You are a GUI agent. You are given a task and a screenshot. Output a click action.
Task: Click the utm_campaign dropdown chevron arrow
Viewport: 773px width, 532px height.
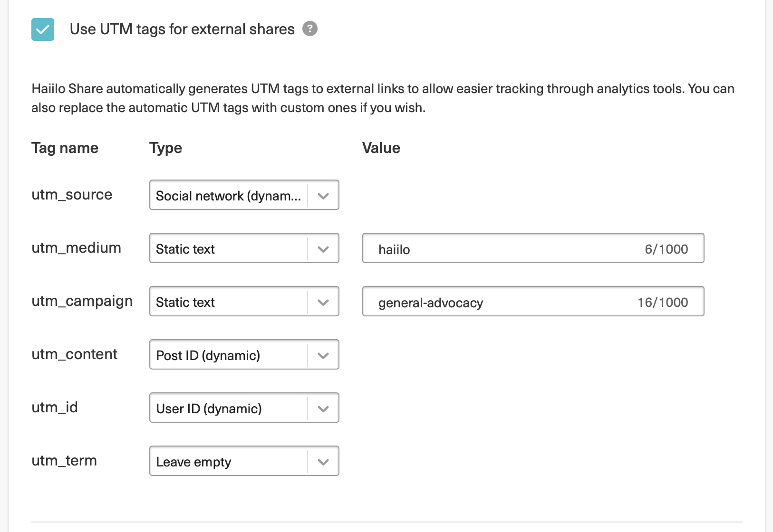tap(323, 302)
